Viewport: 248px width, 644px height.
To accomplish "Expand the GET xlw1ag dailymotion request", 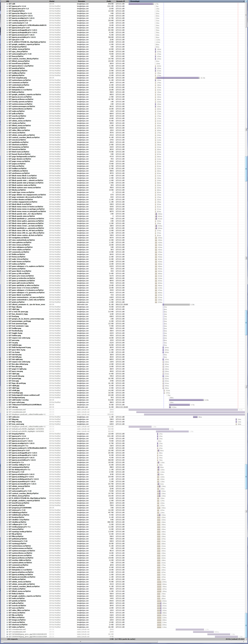I will click(7, 407).
